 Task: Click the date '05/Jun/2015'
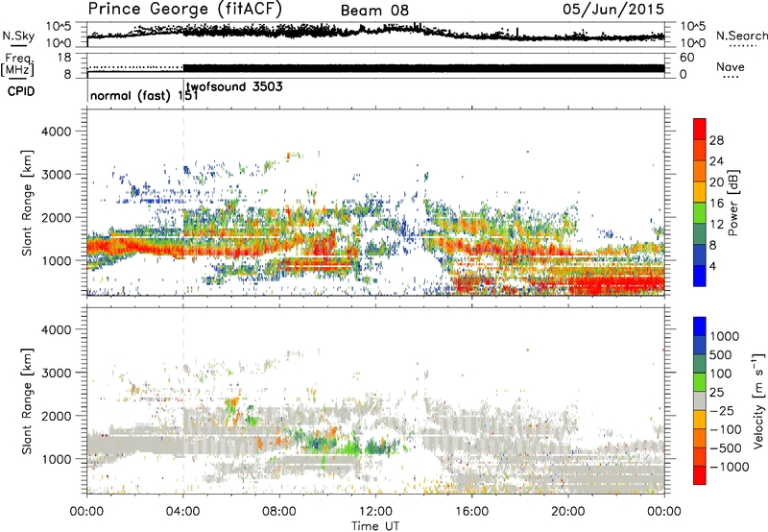[x=613, y=9]
